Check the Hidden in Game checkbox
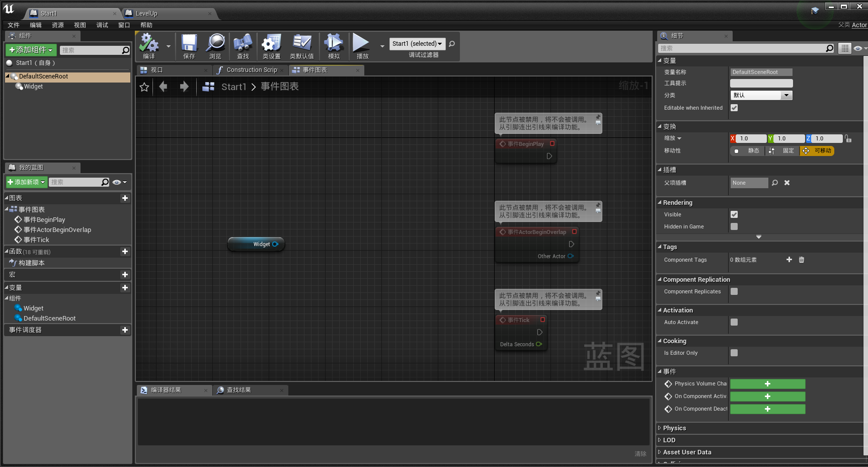This screenshot has width=868, height=467. click(x=734, y=226)
